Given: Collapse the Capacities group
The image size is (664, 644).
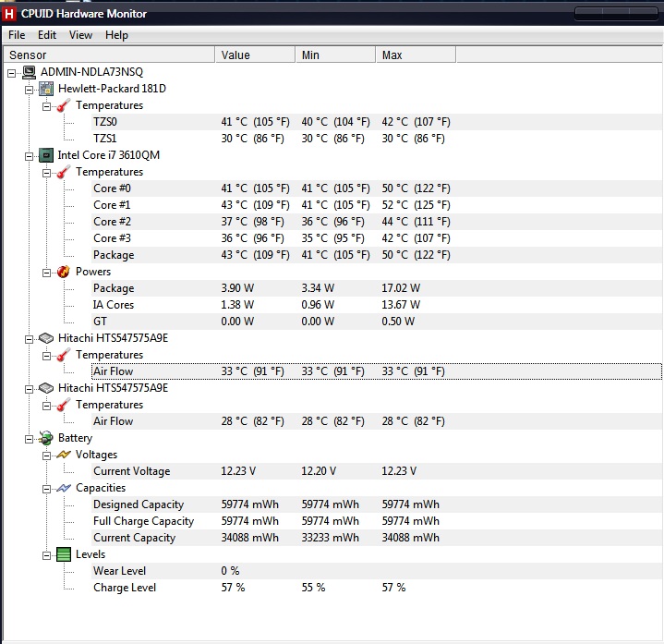Looking at the screenshot, I should coord(46,490).
